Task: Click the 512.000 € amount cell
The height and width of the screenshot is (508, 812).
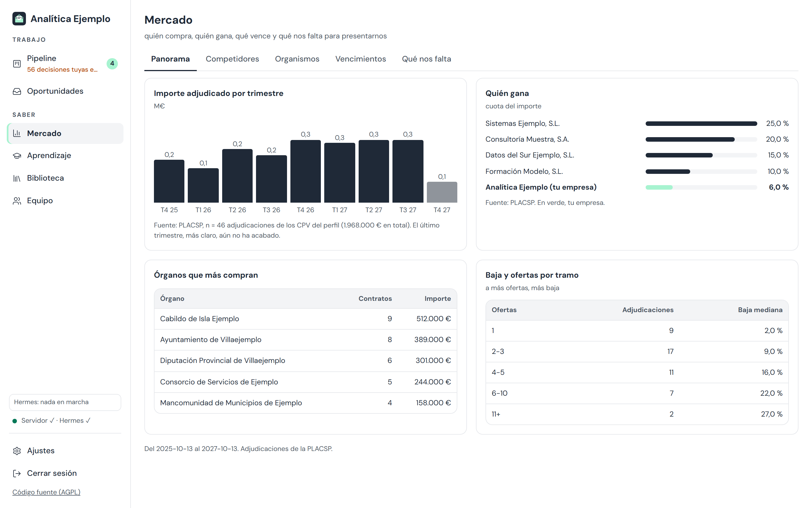Action: tap(434, 319)
